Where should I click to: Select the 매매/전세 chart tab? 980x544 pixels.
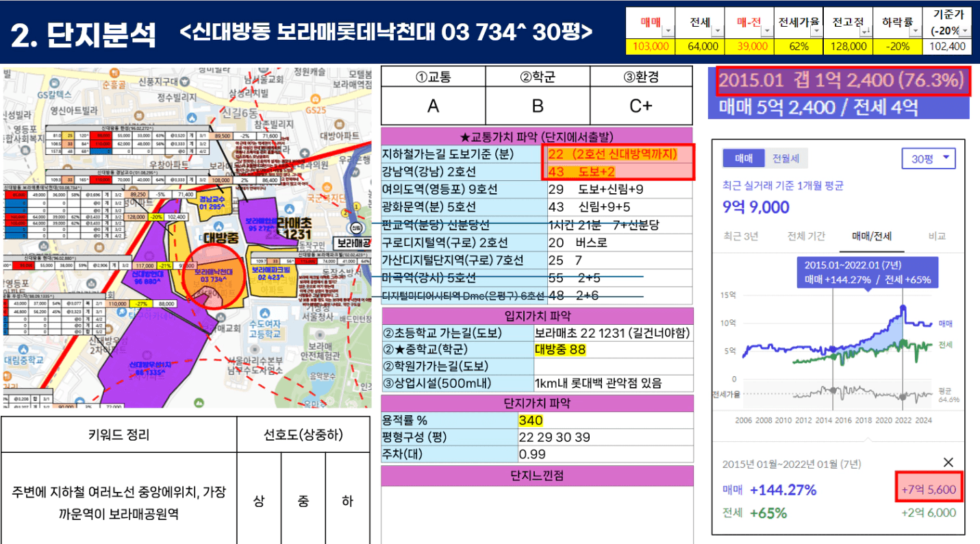(x=872, y=236)
